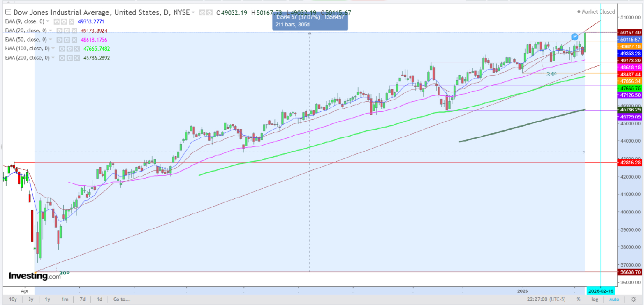The height and width of the screenshot is (305, 644).
Task: Toggle visibility of the EMA 200 indicator
Action: (x=62, y=58)
